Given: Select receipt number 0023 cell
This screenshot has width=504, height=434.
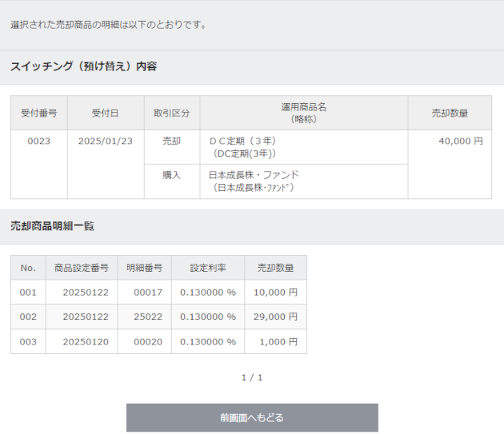Looking at the screenshot, I should (38, 141).
